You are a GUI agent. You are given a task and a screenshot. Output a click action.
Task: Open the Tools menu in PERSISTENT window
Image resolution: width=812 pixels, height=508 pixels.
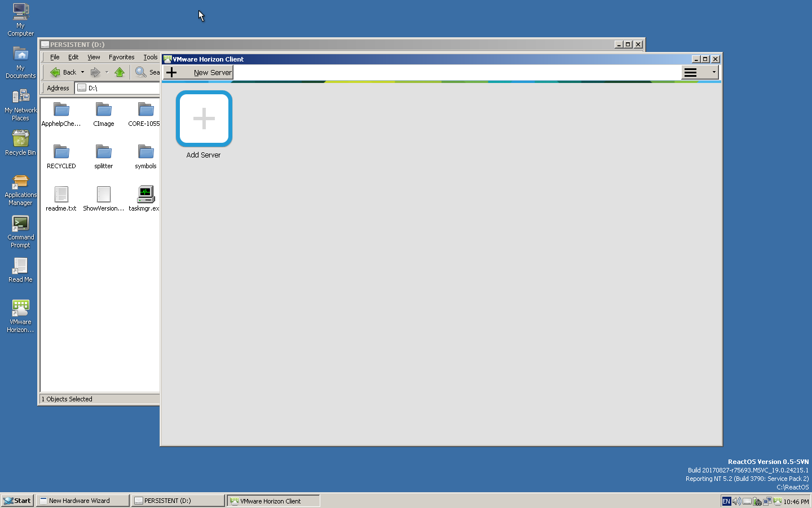click(x=150, y=57)
